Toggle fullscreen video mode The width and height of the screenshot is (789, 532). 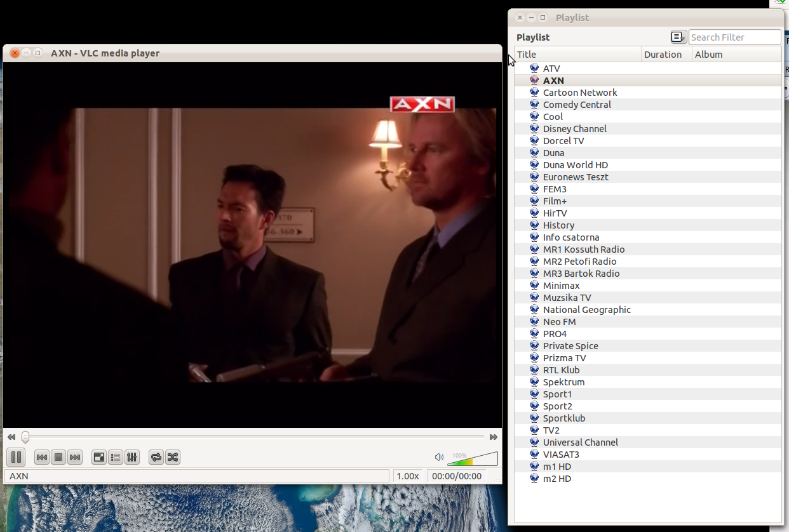[99, 457]
